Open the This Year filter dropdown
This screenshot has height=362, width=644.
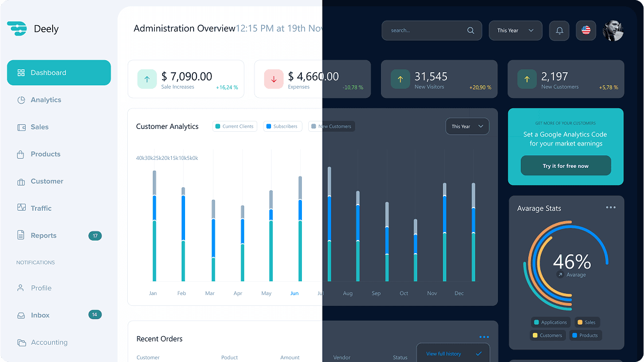click(515, 30)
